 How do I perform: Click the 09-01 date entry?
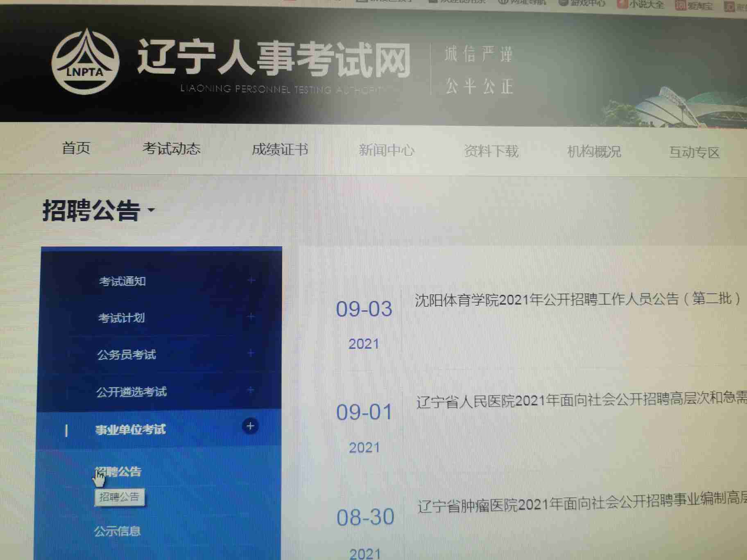coord(364,412)
